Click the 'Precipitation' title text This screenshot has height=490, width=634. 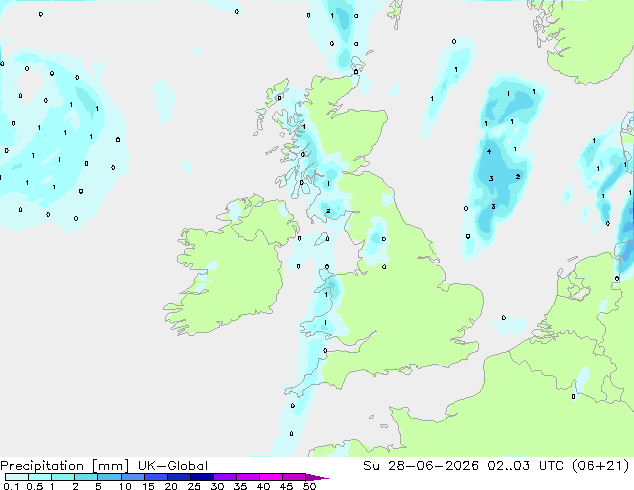(42, 466)
